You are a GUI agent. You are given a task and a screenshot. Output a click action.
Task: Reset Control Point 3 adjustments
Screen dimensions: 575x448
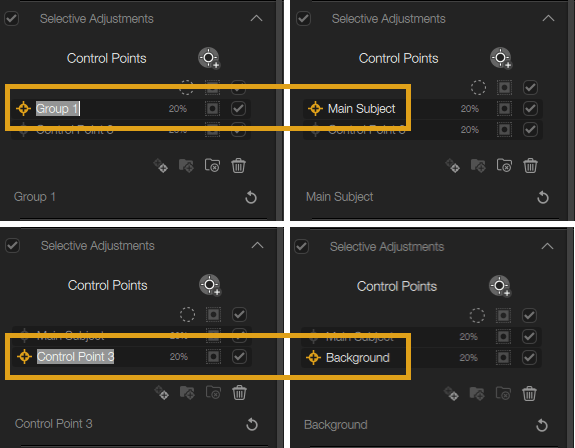(x=252, y=424)
